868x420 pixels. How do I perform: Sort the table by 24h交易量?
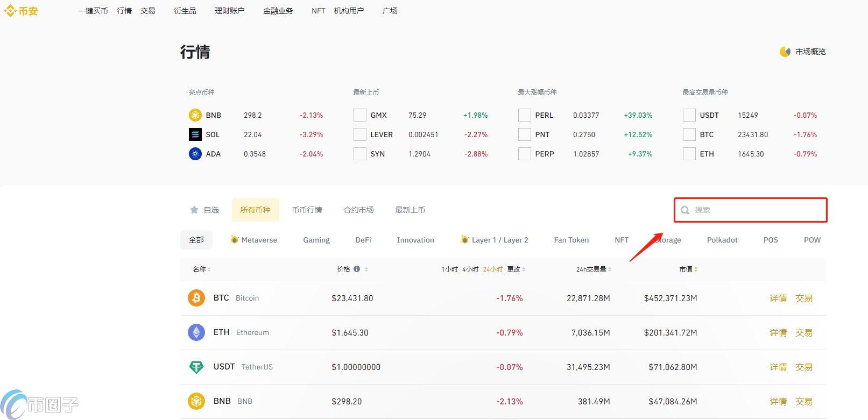tap(594, 269)
